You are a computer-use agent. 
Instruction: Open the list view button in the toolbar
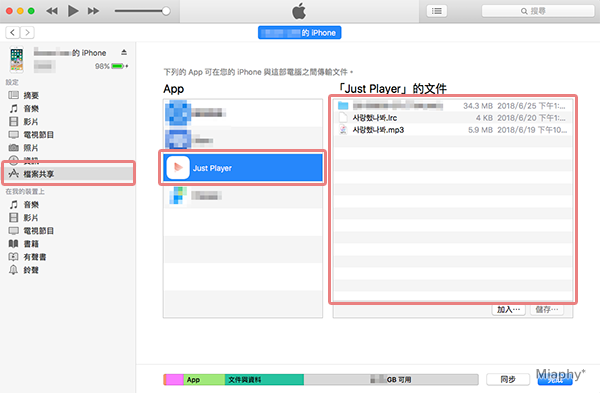(x=437, y=11)
